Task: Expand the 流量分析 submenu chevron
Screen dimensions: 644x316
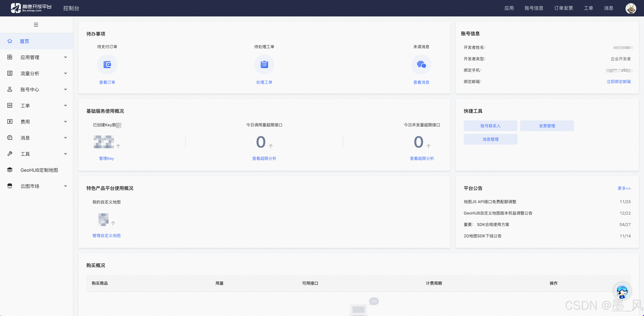Action: tap(66, 73)
